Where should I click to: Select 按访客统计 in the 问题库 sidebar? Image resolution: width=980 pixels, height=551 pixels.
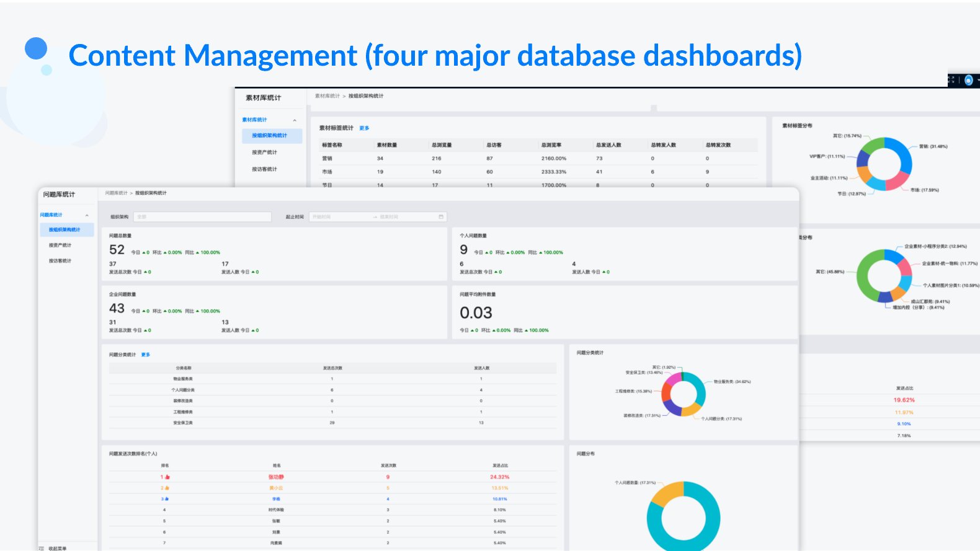pos(60,261)
